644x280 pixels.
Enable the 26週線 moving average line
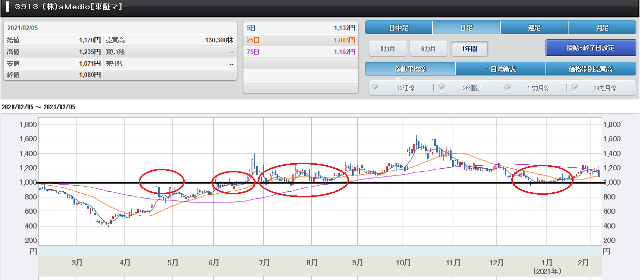click(x=442, y=87)
